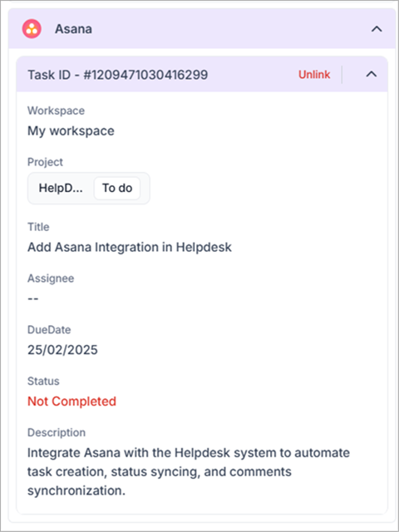Click the DueDate field label
The height and width of the screenshot is (532, 399).
tap(49, 330)
